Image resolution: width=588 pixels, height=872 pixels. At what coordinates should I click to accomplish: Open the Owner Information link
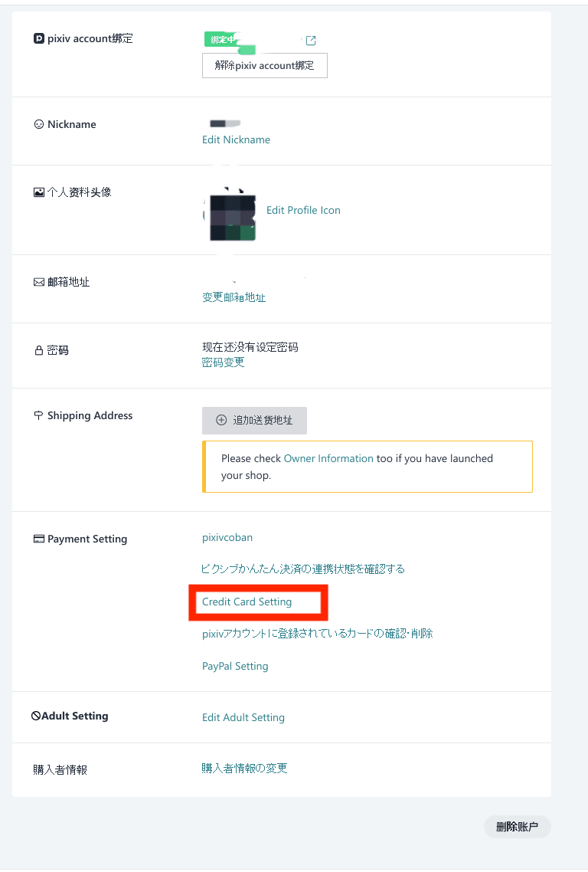[328, 458]
